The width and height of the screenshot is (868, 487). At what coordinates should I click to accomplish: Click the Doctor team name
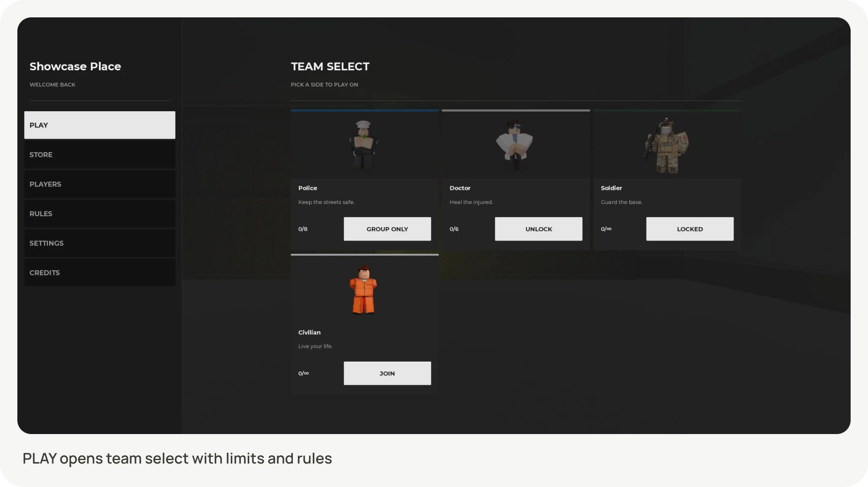coord(460,188)
